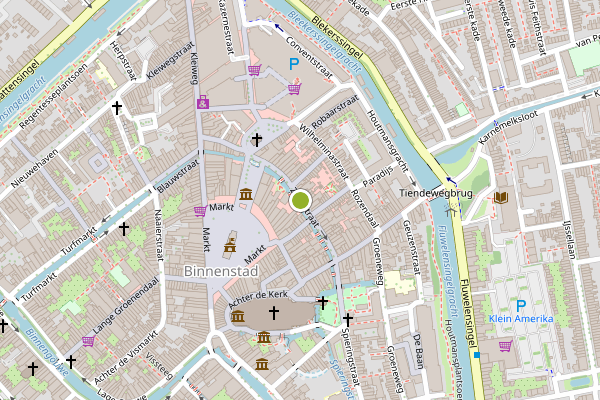The image size is (600, 400).
Task: Click the Binnenstad district label
Action: [x=221, y=271]
